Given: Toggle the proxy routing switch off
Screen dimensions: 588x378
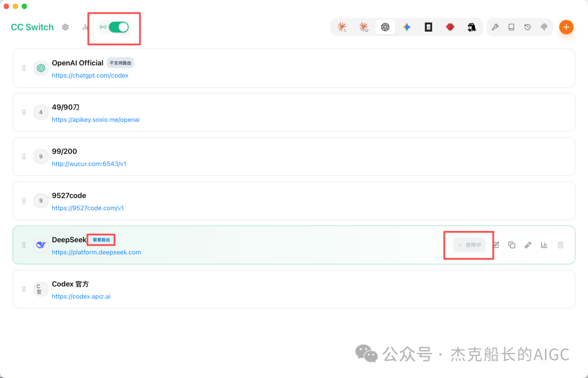Looking at the screenshot, I should pos(119,27).
